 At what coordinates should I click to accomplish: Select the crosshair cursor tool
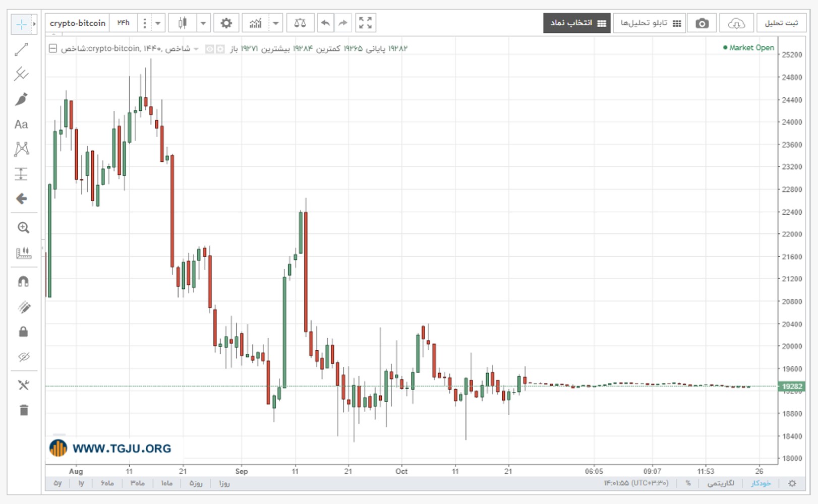(21, 24)
